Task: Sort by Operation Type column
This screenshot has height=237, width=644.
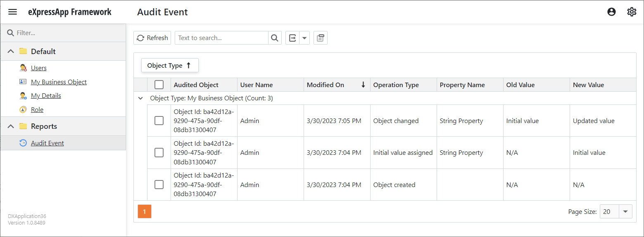Action: [x=404, y=85]
